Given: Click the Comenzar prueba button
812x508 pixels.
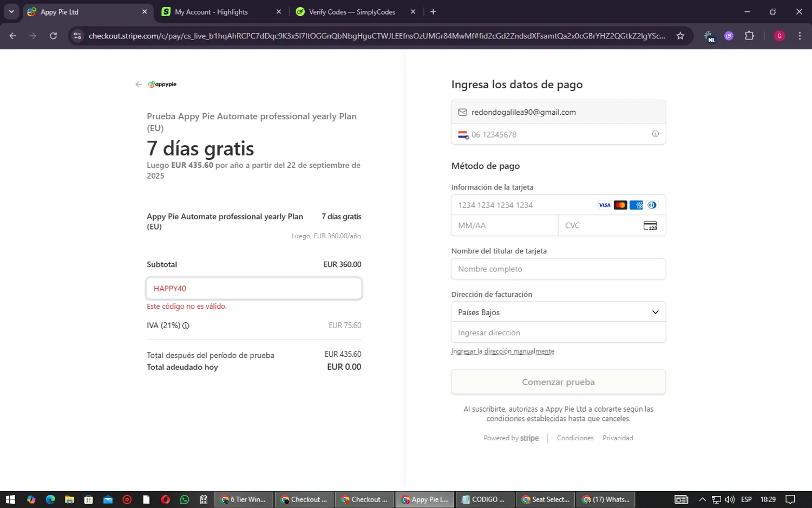Looking at the screenshot, I should coord(558,382).
